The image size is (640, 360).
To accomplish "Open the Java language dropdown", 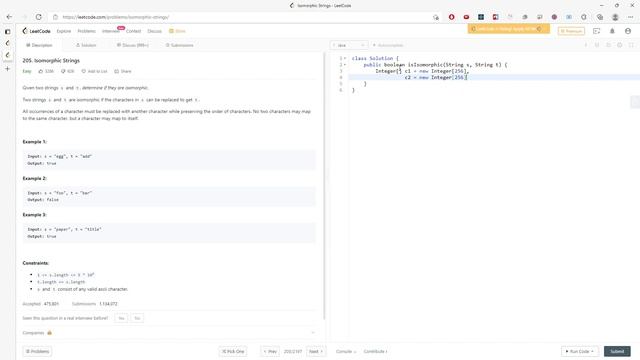I will click(349, 45).
